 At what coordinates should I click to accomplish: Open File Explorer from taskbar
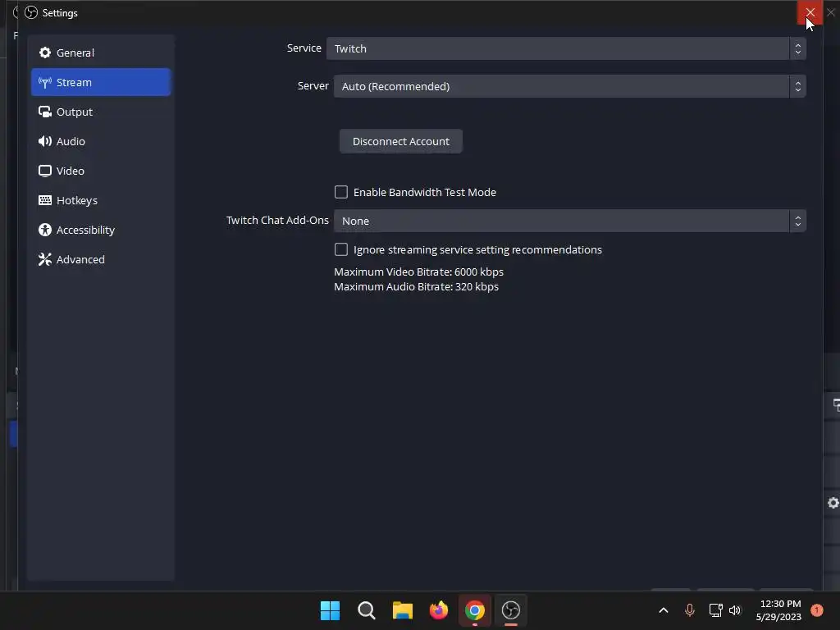402,610
